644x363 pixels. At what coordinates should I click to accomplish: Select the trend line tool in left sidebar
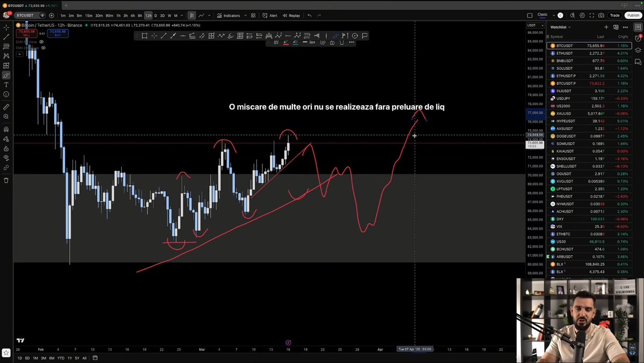6,36
